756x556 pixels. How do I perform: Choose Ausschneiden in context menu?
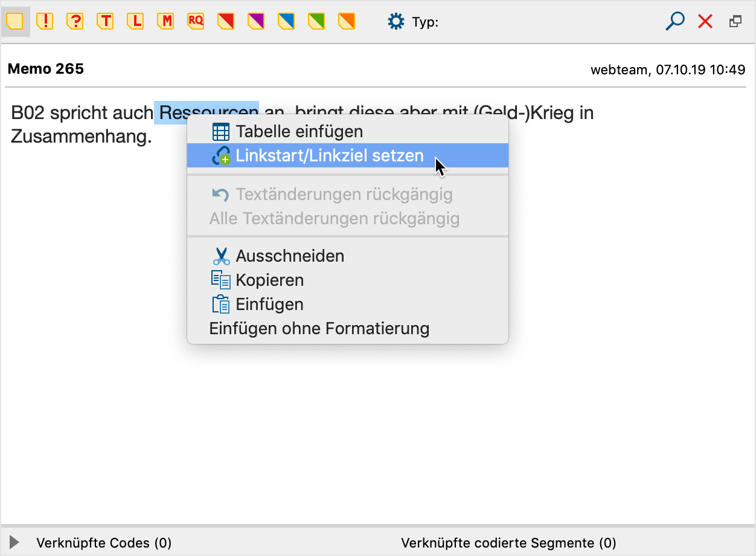click(x=348, y=256)
